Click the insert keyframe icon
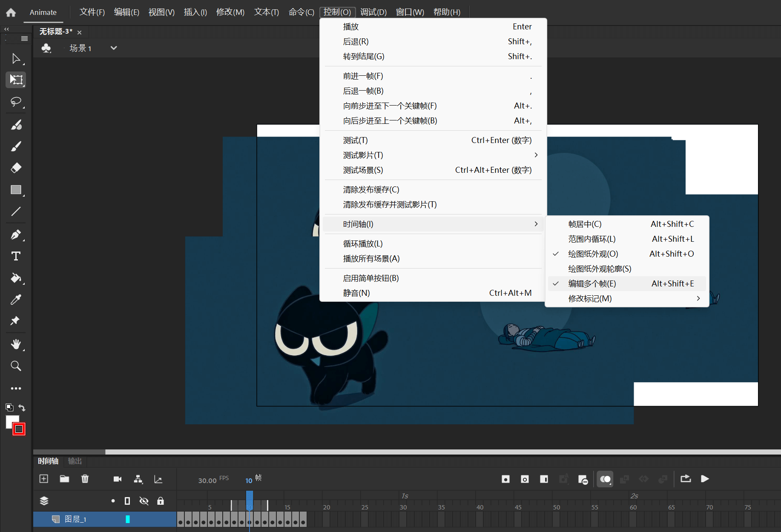Screen dimensions: 781x532 505,479
